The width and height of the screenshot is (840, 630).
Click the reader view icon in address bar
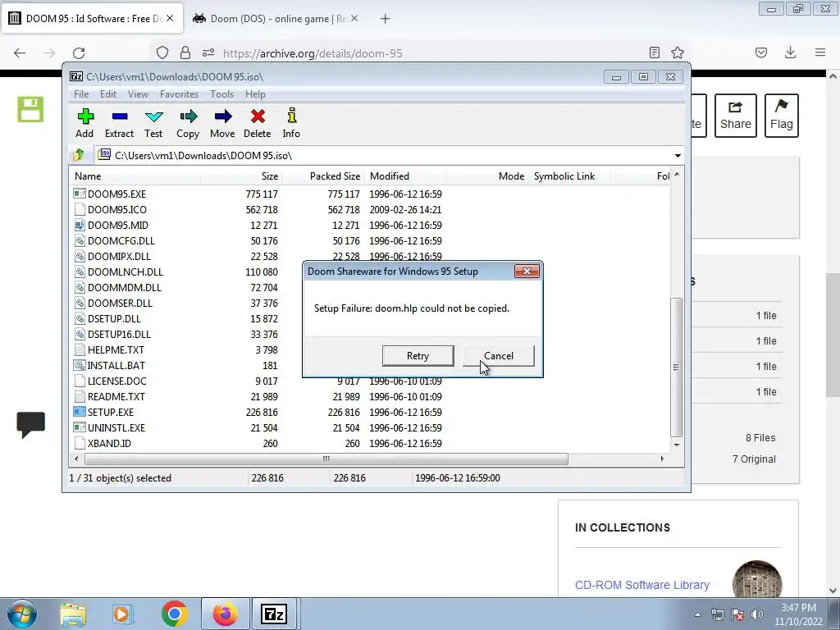[654, 52]
